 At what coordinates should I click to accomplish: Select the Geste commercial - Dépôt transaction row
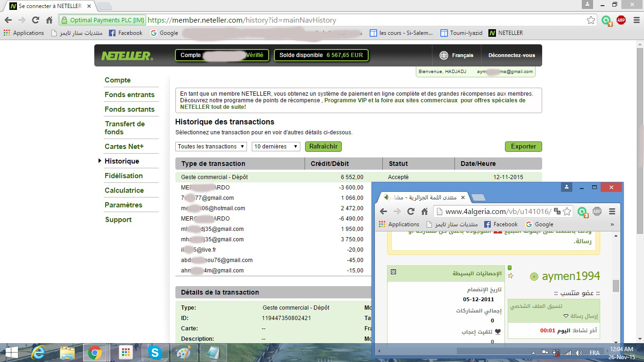273,177
